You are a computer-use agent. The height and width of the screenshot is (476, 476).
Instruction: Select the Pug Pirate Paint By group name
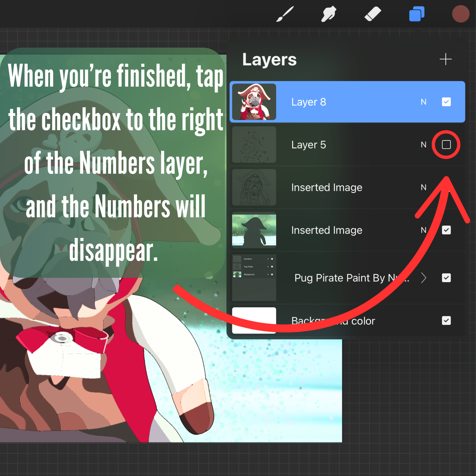[x=346, y=278]
